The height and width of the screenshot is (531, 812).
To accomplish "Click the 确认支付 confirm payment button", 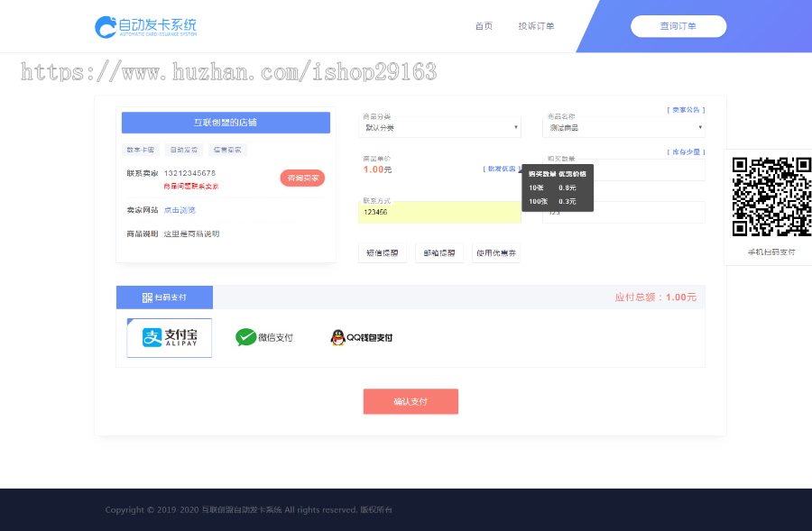I will [411, 401].
